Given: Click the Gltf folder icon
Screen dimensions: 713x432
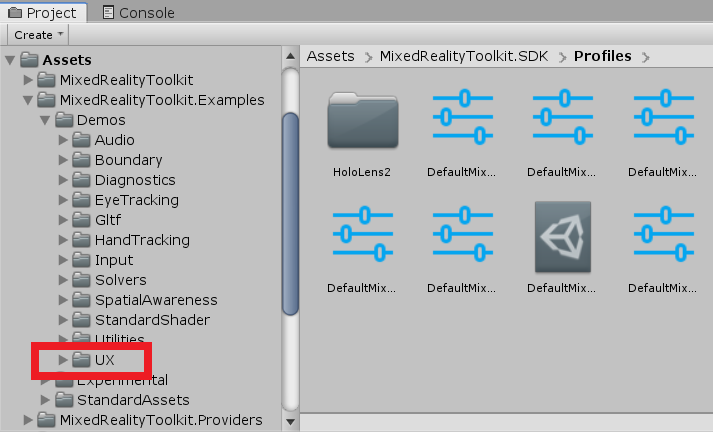Looking at the screenshot, I should click(x=81, y=220).
